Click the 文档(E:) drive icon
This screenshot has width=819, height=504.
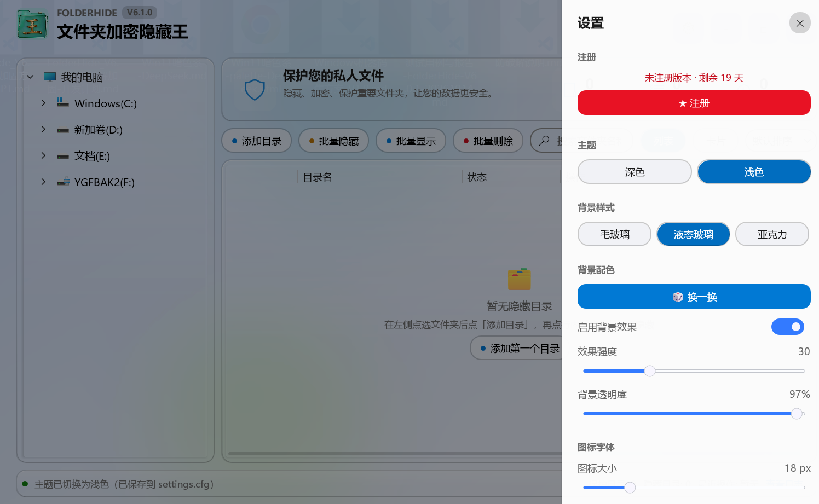63,157
